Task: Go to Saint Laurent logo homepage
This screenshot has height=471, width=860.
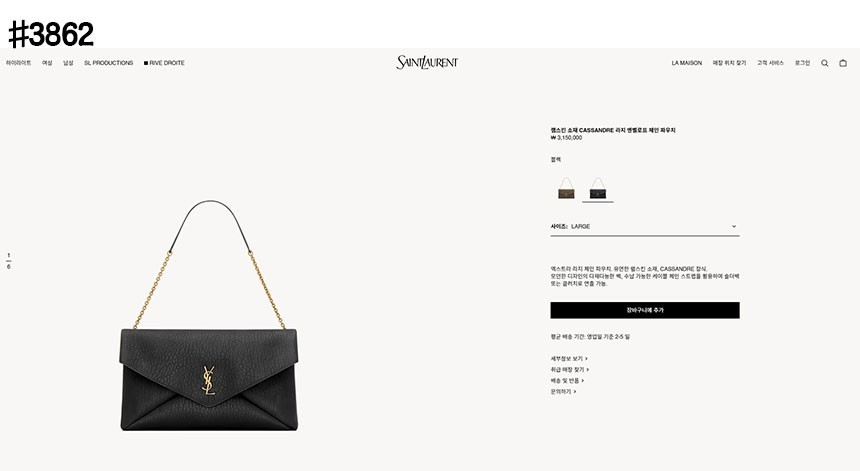Action: click(427, 63)
